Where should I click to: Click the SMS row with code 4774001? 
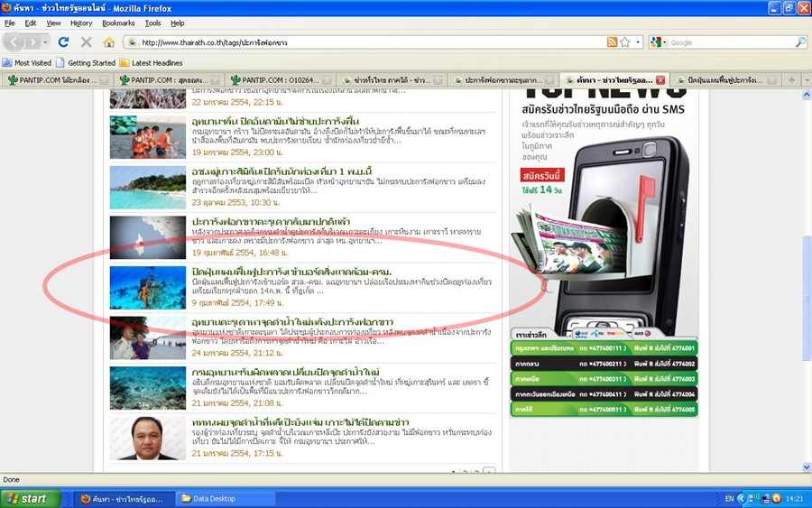pyautogui.click(x=604, y=348)
